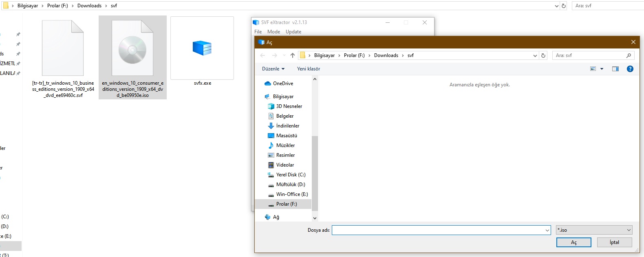The width and height of the screenshot is (644, 257).
Task: Refresh the Explorer window address bar
Action: tap(564, 6)
